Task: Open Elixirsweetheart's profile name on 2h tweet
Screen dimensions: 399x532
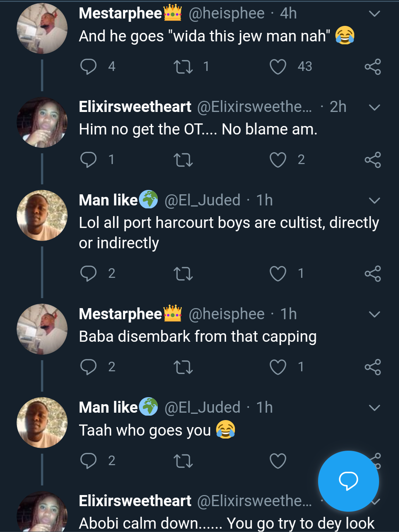Action: tap(135, 107)
